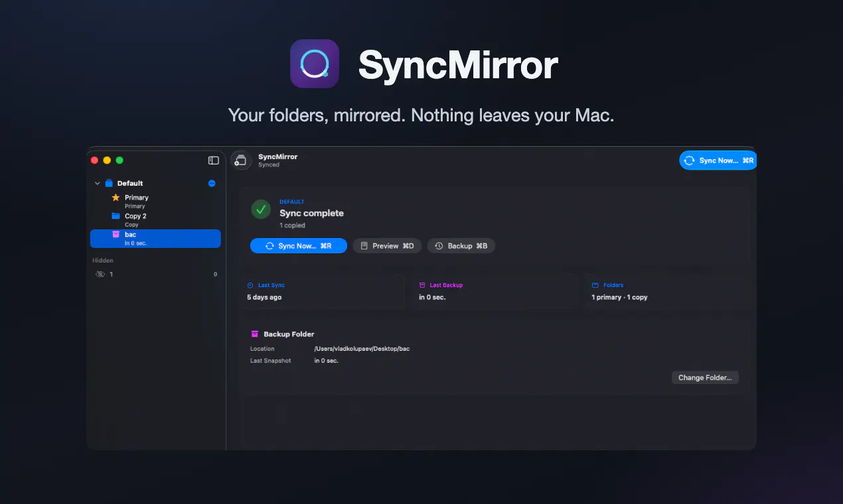Click the blue 'DEFAULT' label above Sync complete

pos(292,202)
